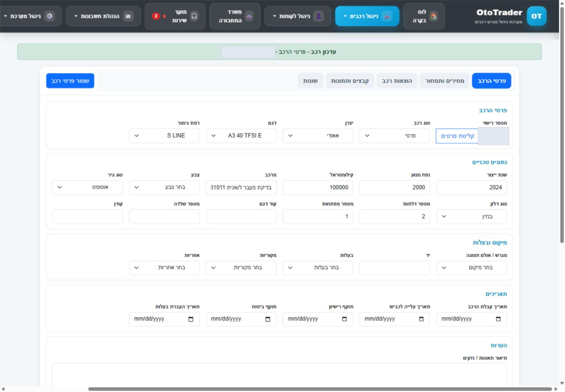Click the icon beside משרד התחבורה
The image size is (565, 392).
pyautogui.click(x=249, y=16)
